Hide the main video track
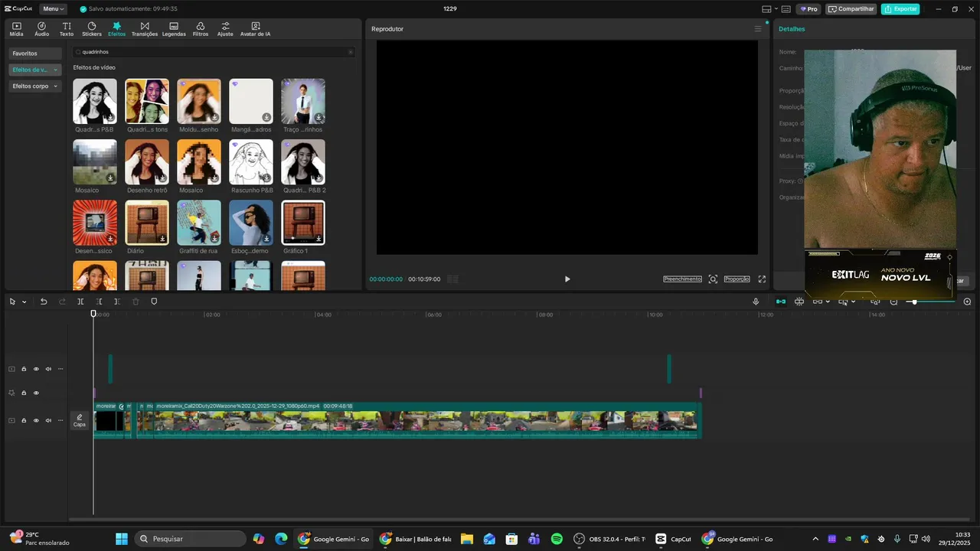 36,420
